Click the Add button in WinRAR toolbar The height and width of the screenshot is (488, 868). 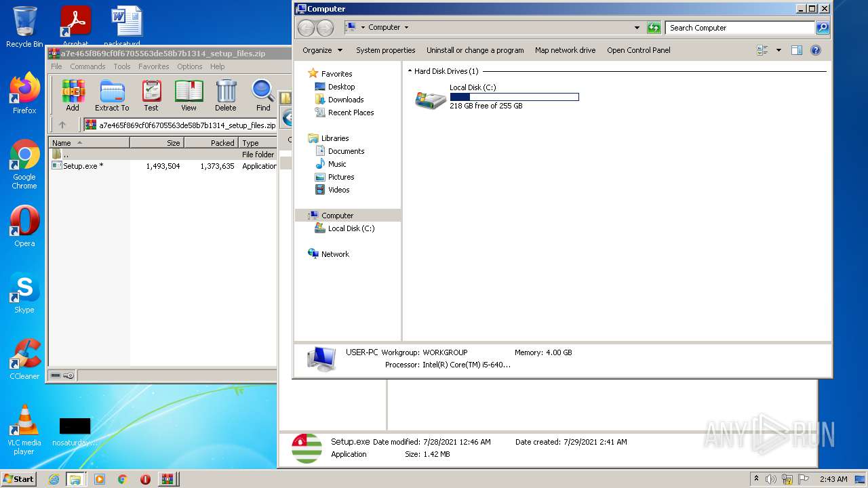pos(73,96)
